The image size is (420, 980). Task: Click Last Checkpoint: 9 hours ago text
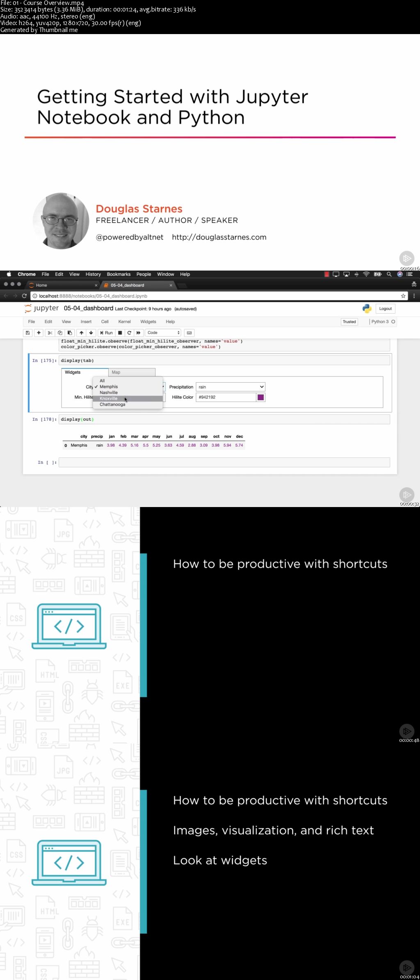click(143, 309)
